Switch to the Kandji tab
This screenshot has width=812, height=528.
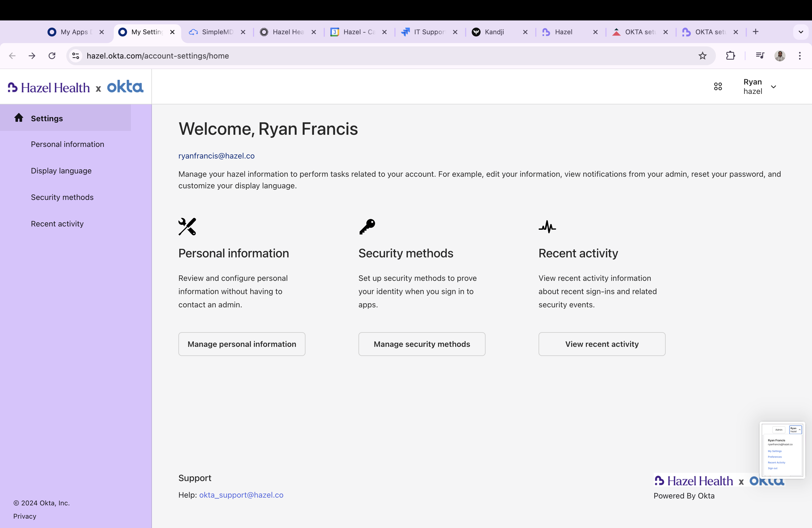pos(494,32)
